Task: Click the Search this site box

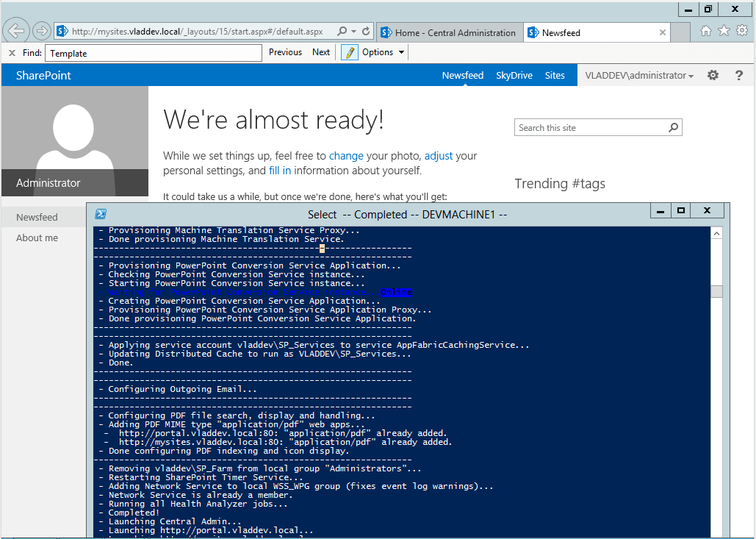Action: (591, 127)
